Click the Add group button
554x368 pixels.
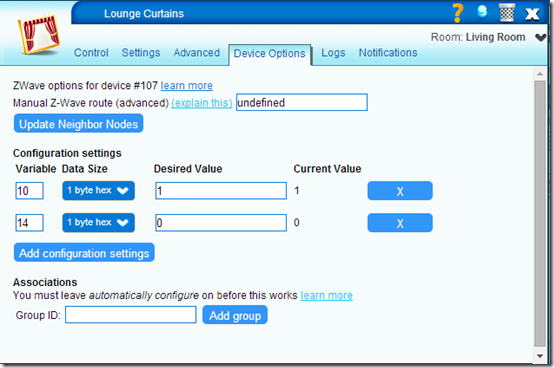[235, 315]
